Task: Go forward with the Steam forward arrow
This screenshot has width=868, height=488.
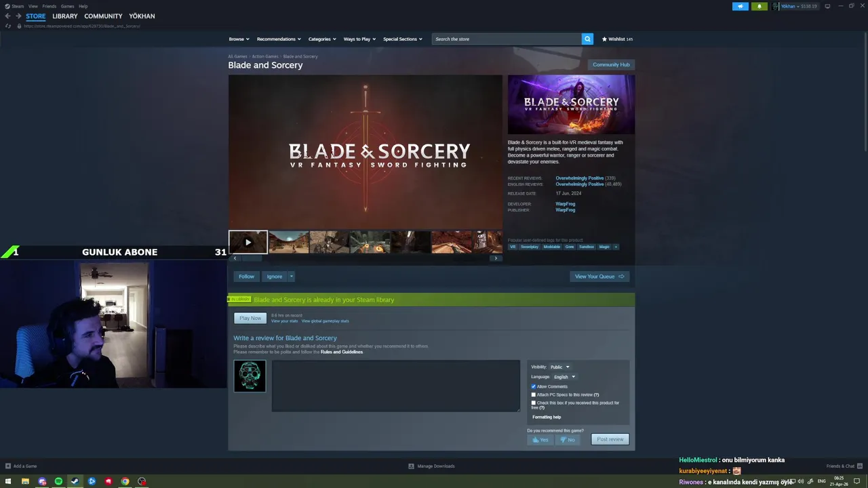Action: [x=18, y=16]
